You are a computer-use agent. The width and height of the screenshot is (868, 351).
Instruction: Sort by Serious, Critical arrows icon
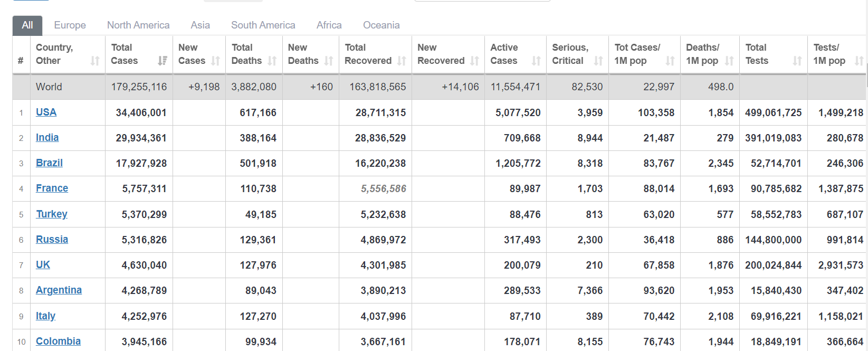(598, 61)
